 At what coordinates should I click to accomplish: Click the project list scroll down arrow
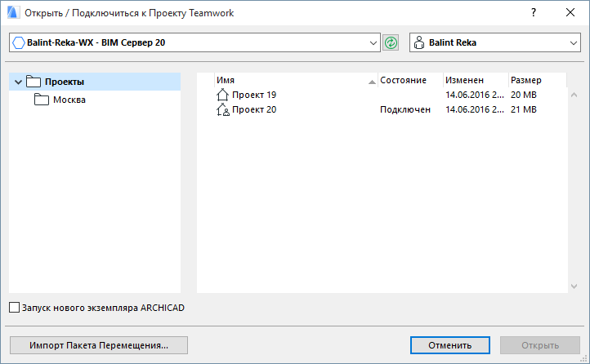point(574,286)
